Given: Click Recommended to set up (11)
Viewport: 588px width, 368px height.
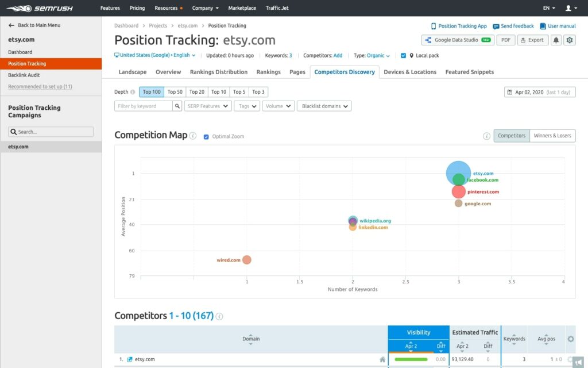Looking at the screenshot, I should click(x=40, y=86).
